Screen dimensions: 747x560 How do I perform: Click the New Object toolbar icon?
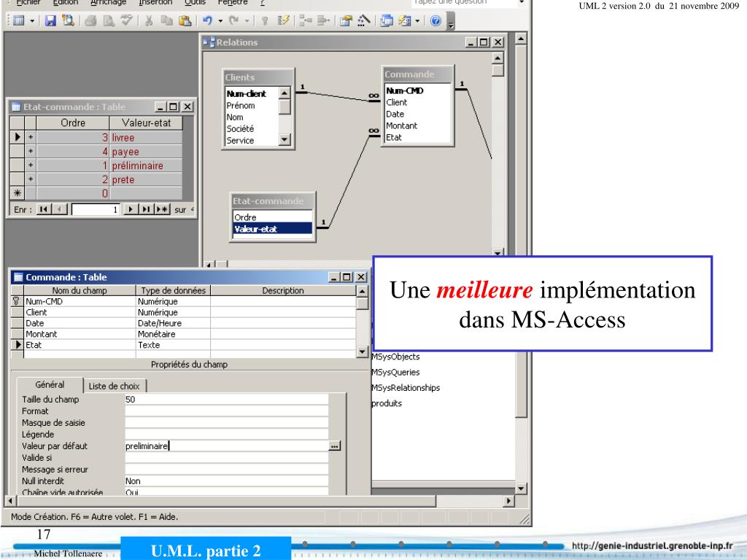point(405,21)
